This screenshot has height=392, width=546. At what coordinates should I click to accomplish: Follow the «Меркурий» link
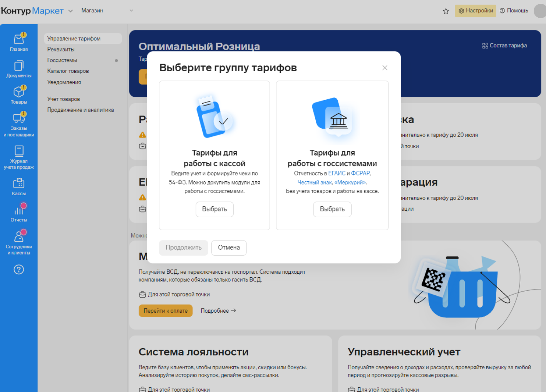[350, 183]
